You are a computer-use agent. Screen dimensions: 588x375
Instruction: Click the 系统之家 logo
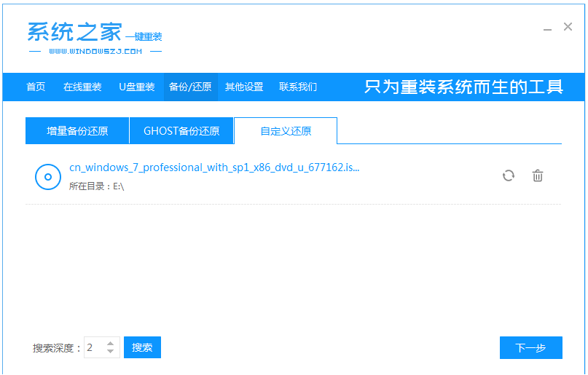pyautogui.click(x=95, y=38)
